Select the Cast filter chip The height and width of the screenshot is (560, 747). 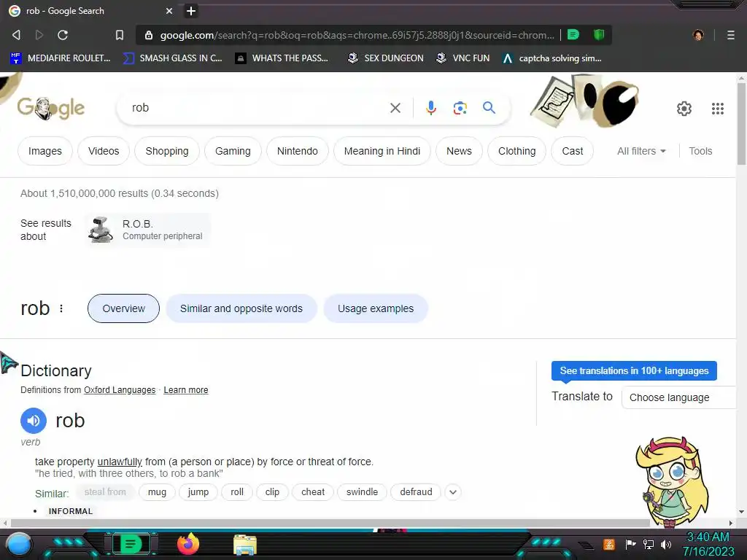[572, 151]
